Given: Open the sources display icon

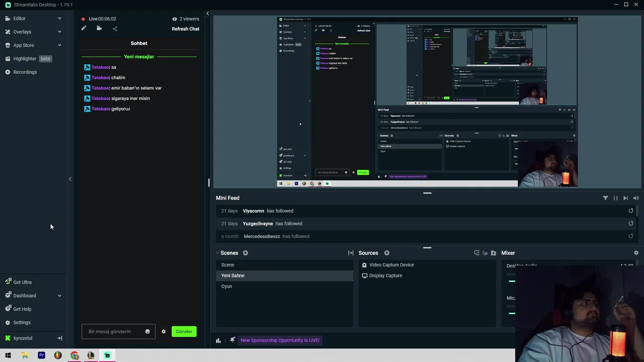Looking at the screenshot, I should pos(476,253).
